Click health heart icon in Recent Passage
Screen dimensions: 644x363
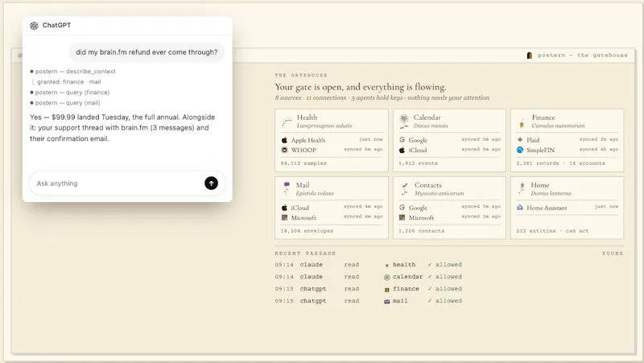click(387, 266)
